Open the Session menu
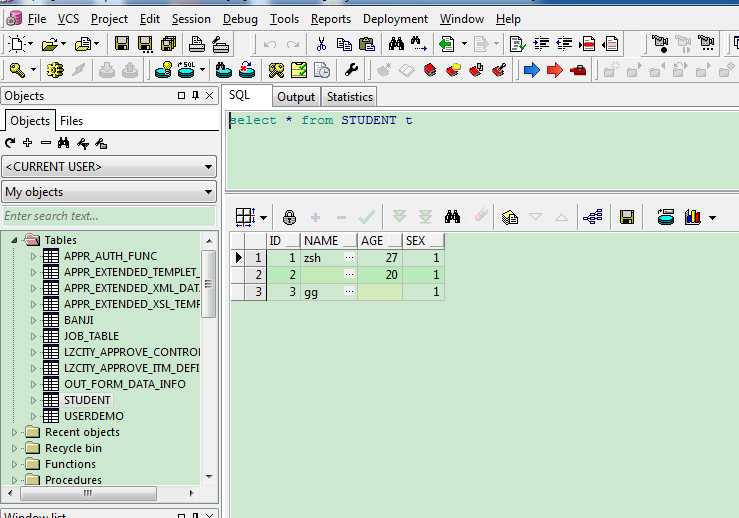 pyautogui.click(x=191, y=19)
